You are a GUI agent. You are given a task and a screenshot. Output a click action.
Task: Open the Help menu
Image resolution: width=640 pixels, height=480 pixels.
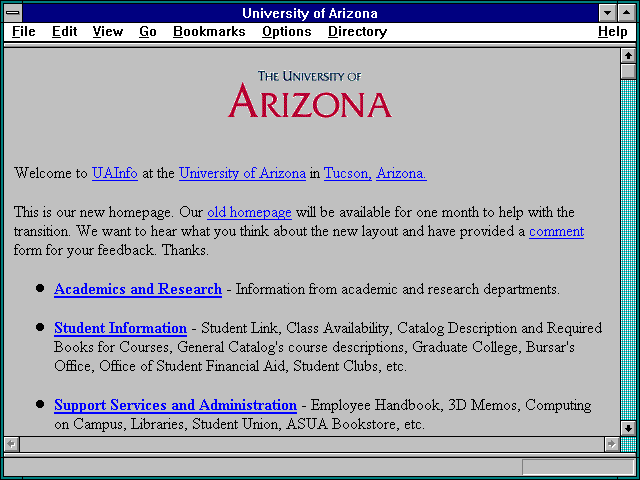click(x=612, y=31)
